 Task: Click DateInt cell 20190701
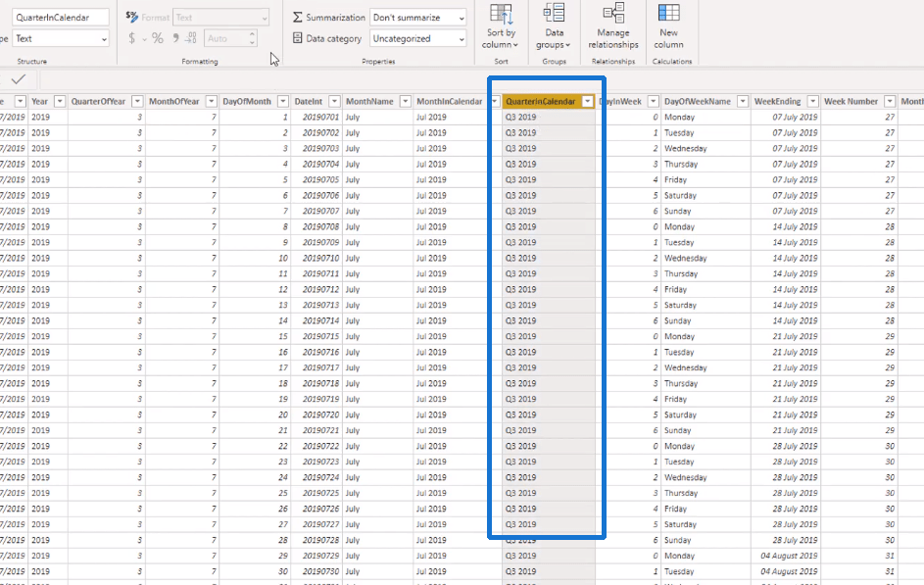pyautogui.click(x=320, y=118)
